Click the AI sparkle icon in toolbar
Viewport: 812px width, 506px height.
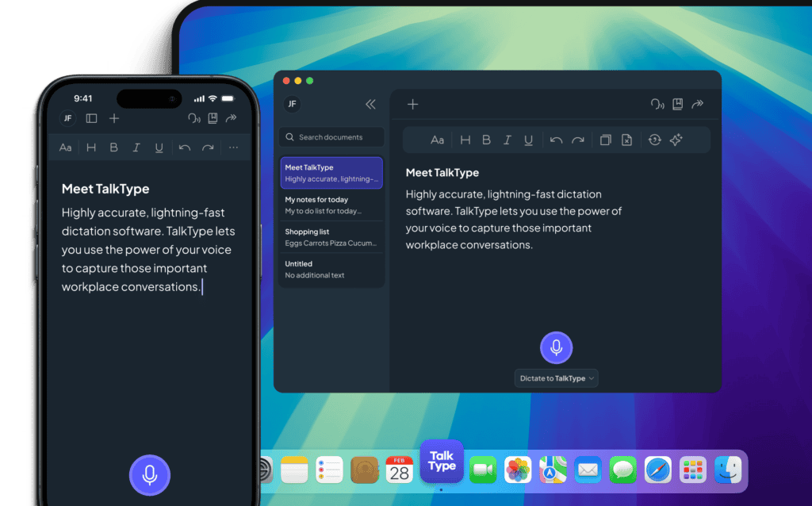[x=676, y=140]
